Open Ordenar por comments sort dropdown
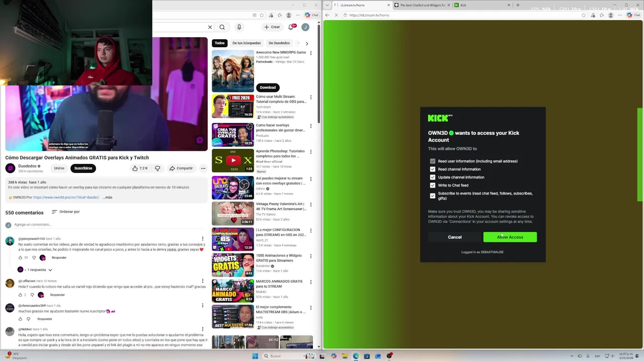644x362 pixels. pos(66,212)
